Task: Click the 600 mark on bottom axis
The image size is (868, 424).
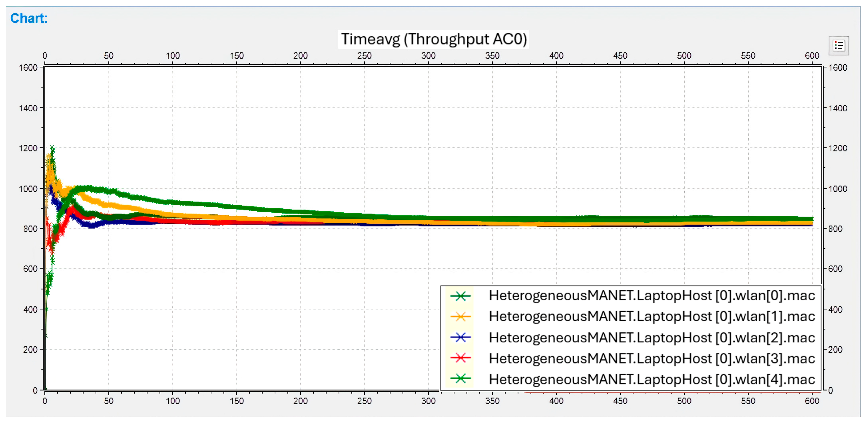Action: [812, 401]
